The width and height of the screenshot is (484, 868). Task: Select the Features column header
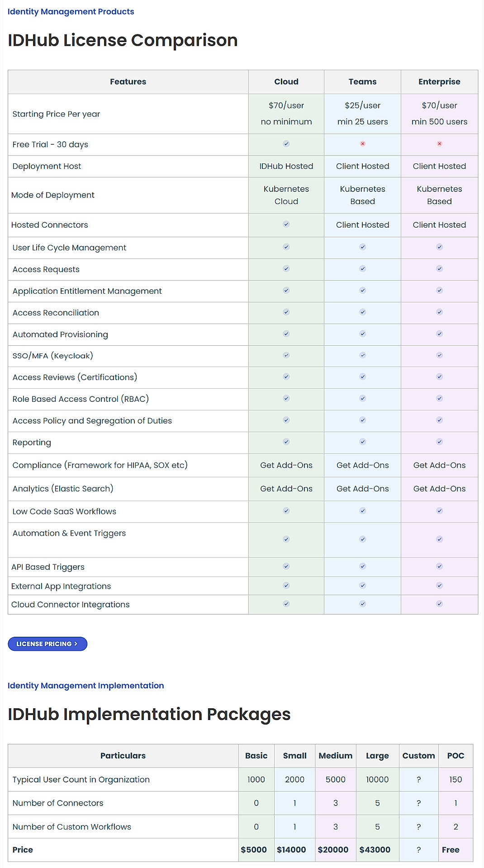128,82
